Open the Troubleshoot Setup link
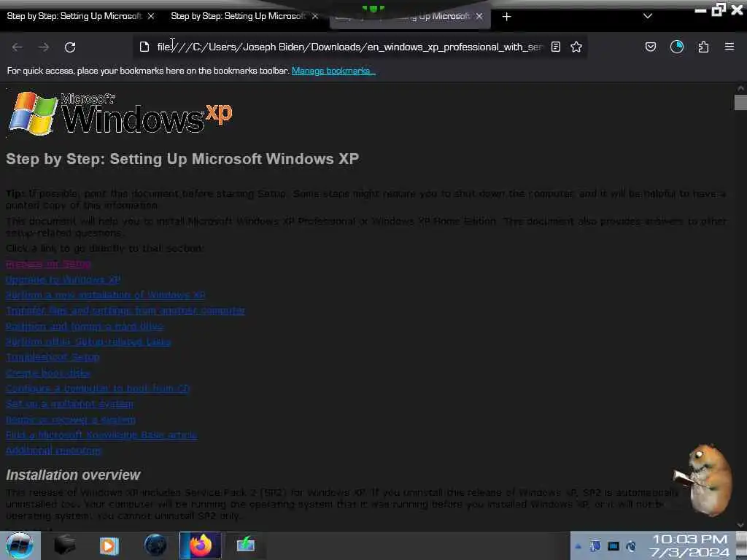Screen dimensions: 747x560 click(53, 357)
